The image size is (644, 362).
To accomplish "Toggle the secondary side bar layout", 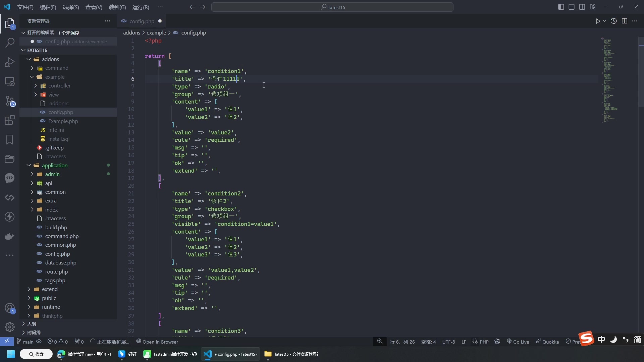I will pos(582,7).
